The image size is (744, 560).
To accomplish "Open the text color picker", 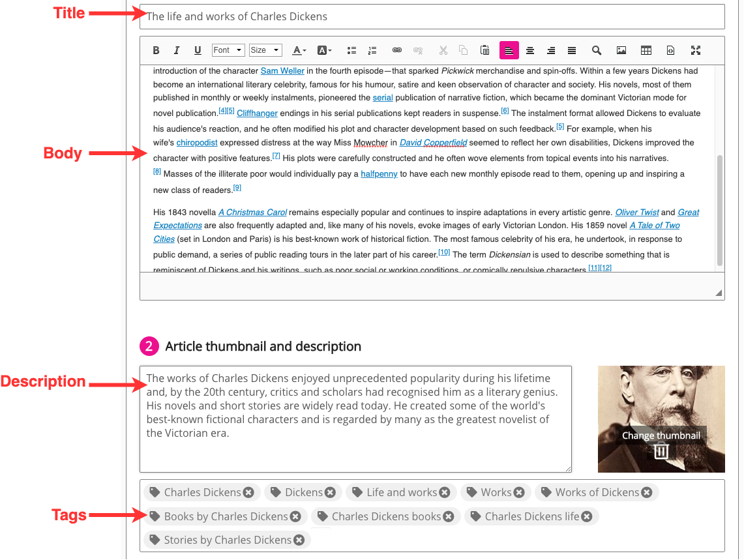I will [x=299, y=50].
